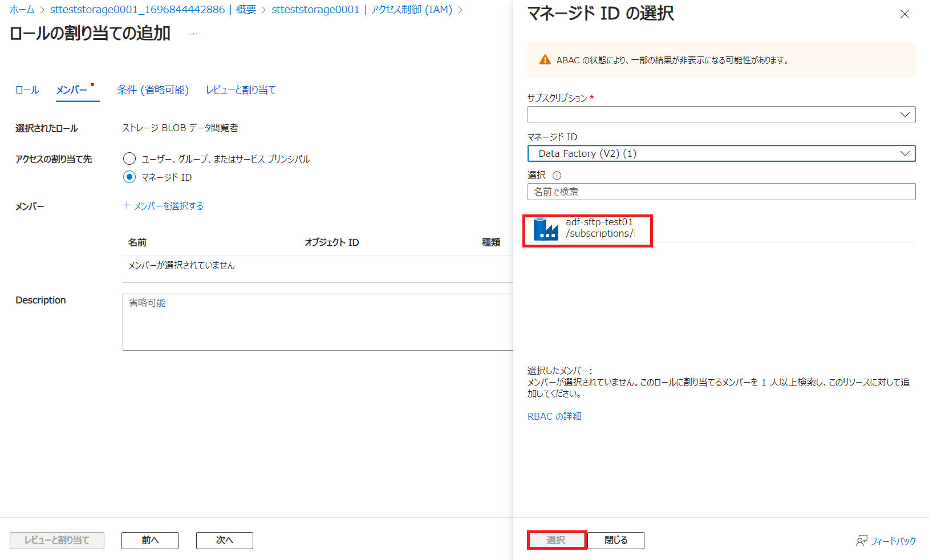This screenshot has height=560, width=929.
Task: Open the 条件 (省略可能) tab
Action: coord(153,90)
